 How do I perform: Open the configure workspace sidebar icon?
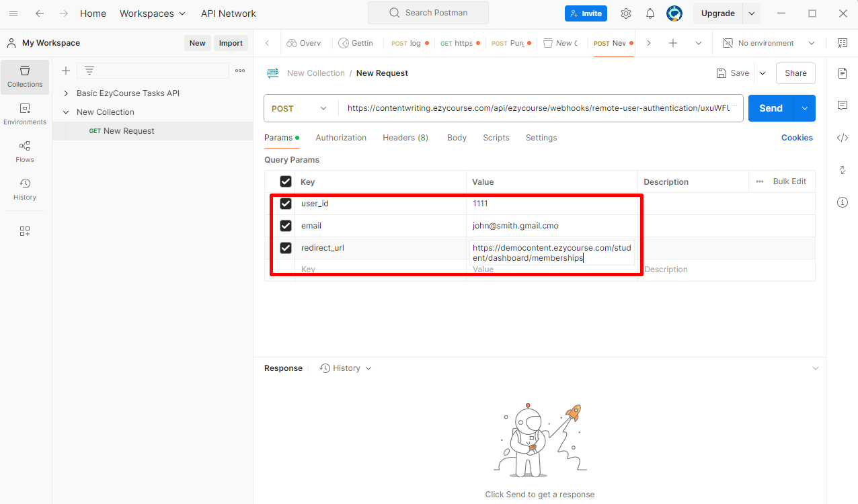[25, 231]
